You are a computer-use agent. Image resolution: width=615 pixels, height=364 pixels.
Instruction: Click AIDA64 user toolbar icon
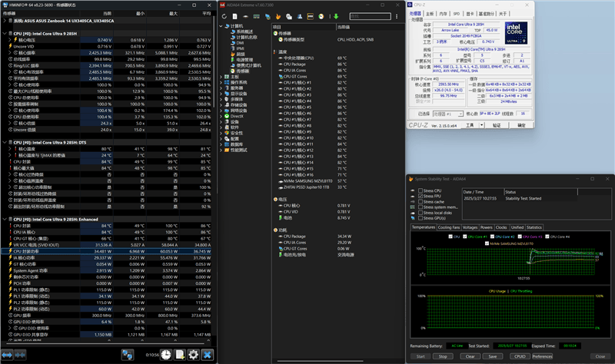300,16
